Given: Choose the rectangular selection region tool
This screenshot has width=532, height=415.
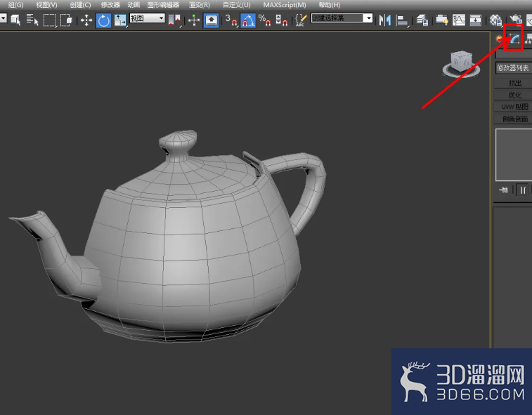Looking at the screenshot, I should pyautogui.click(x=49, y=20).
